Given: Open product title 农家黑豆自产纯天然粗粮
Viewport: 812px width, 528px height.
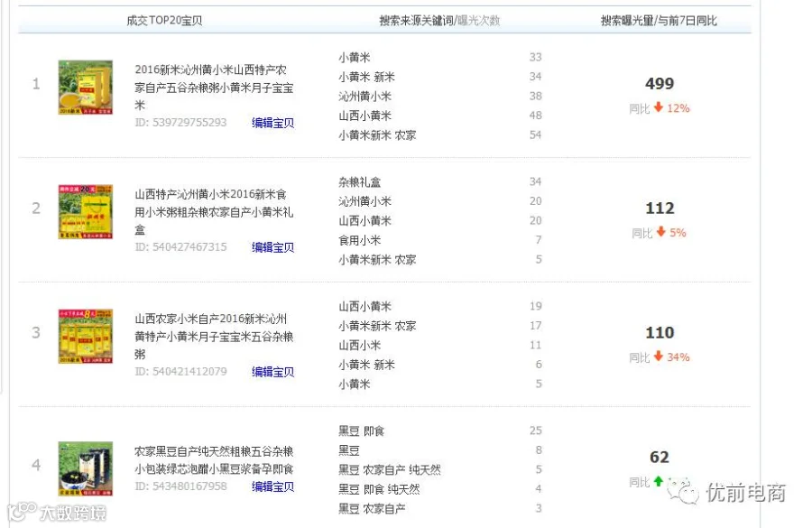Looking at the screenshot, I should (x=214, y=460).
